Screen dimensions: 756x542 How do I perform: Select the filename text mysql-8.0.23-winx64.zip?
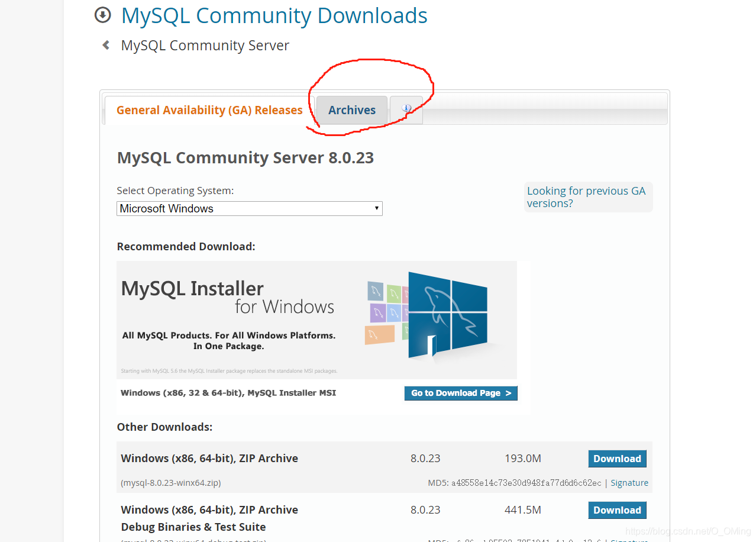click(171, 483)
